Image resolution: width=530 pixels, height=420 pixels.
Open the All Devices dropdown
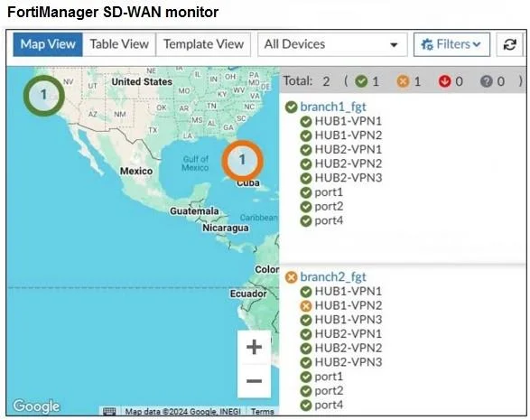[332, 44]
